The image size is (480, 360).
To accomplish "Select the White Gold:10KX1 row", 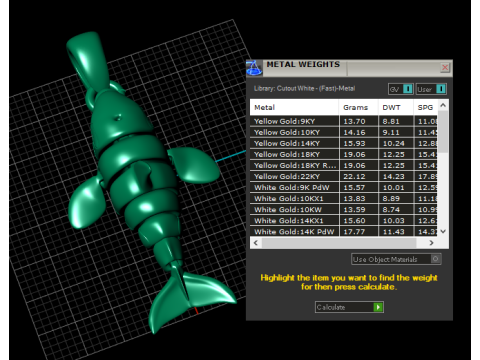I will [344, 198].
